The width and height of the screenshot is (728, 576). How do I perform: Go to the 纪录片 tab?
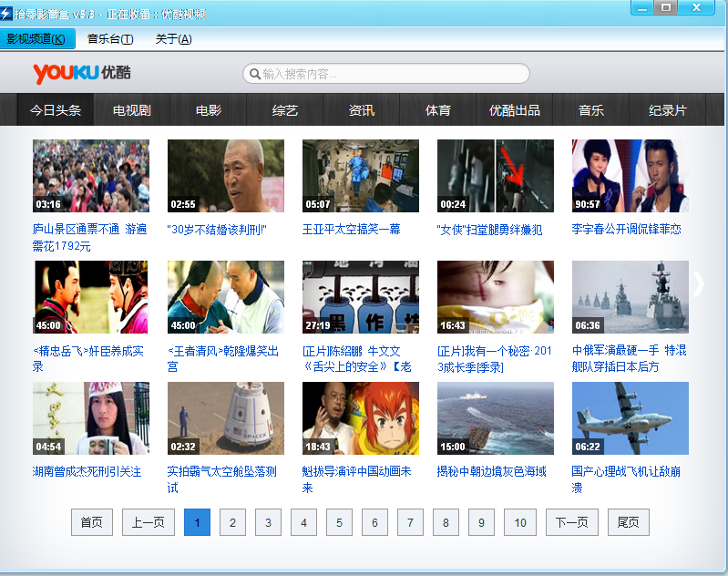click(668, 110)
